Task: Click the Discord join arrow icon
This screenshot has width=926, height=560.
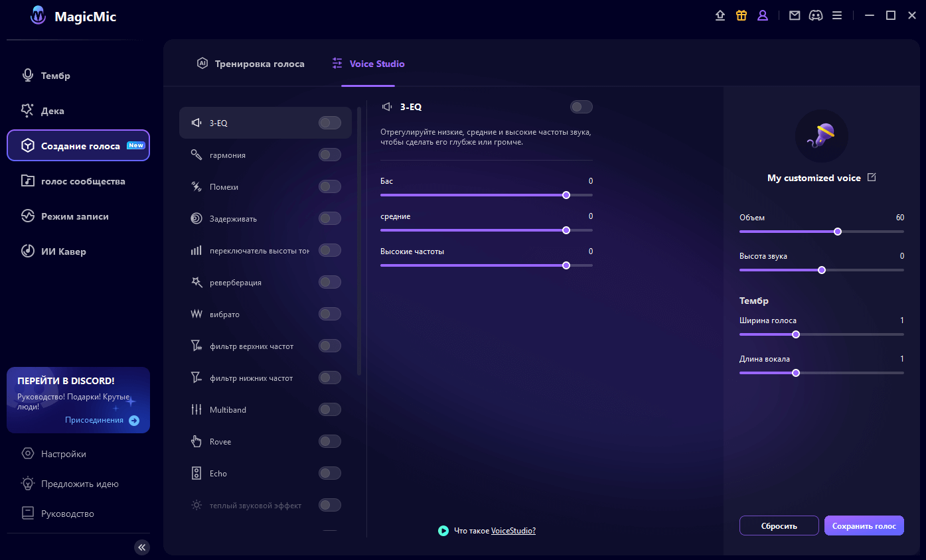Action: coord(134,420)
